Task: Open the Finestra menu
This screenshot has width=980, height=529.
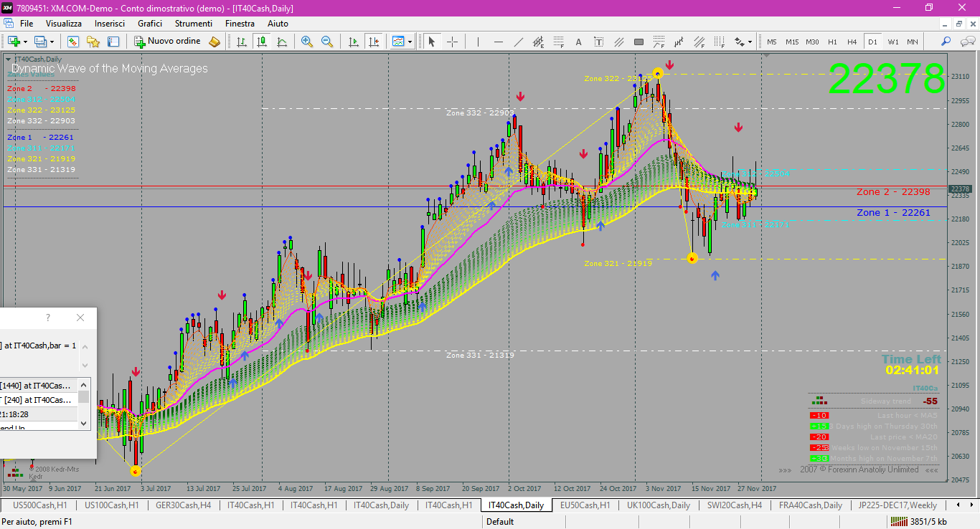Action: pyautogui.click(x=240, y=24)
